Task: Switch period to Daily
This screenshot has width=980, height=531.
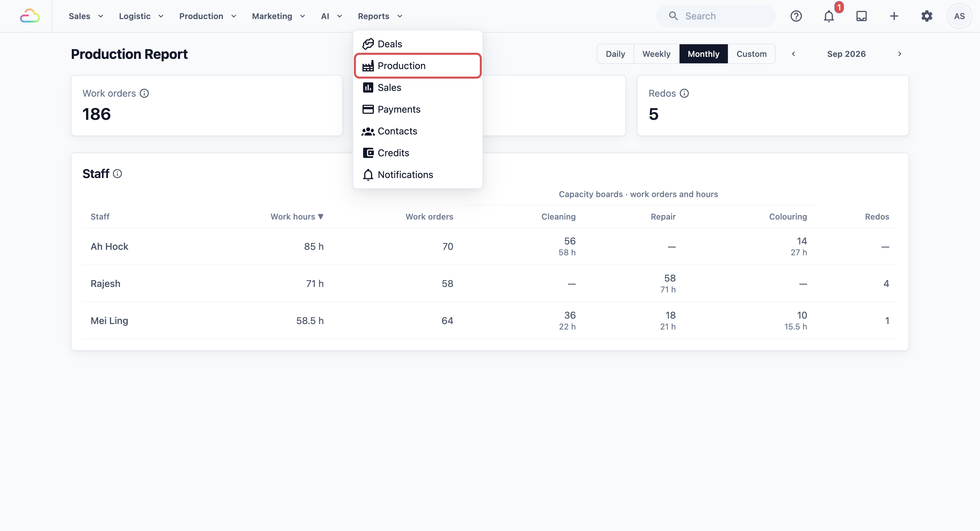Action: (615, 54)
